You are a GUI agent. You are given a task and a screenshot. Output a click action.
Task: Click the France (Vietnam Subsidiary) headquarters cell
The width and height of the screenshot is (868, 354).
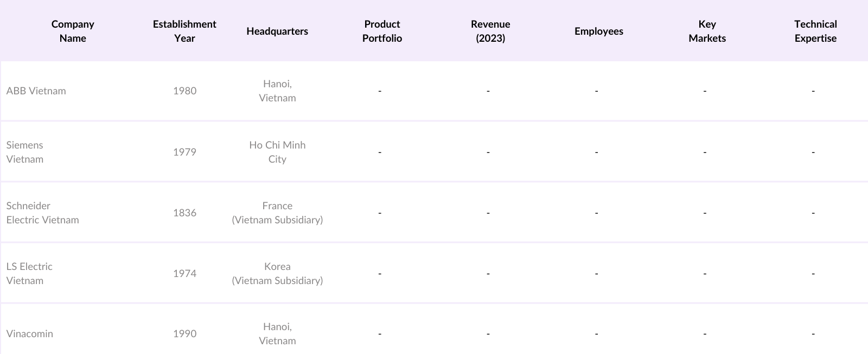click(277, 213)
